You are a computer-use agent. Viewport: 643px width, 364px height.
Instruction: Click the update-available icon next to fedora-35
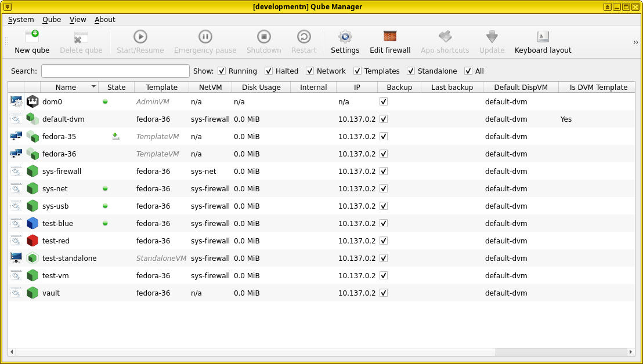(116, 136)
